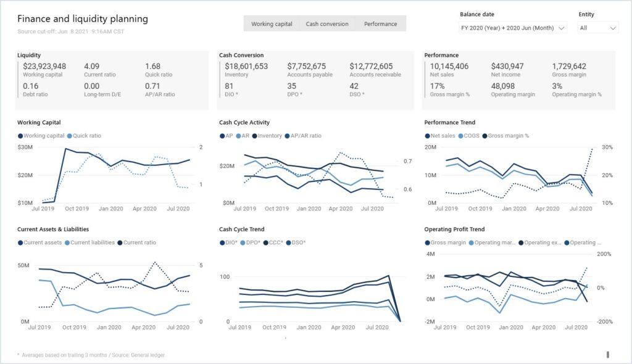Click the footnote about trailing 3 months averages
The image size is (632, 364).
pos(91,355)
